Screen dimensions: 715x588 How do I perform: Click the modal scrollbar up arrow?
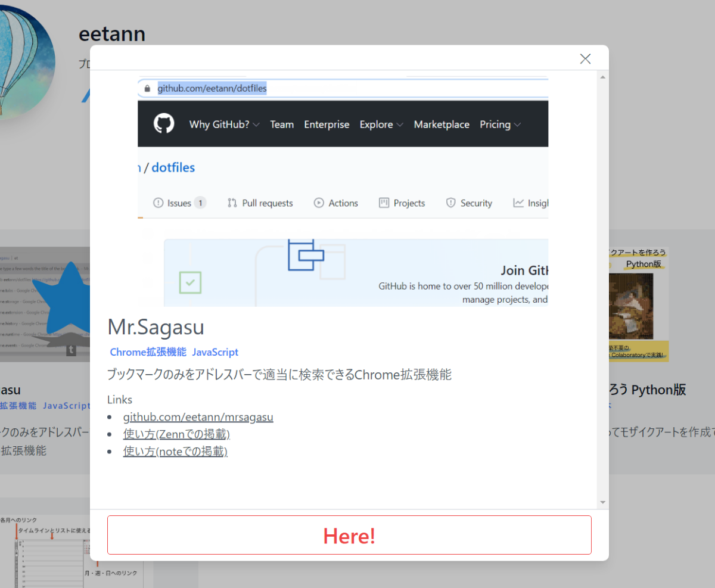coord(602,77)
